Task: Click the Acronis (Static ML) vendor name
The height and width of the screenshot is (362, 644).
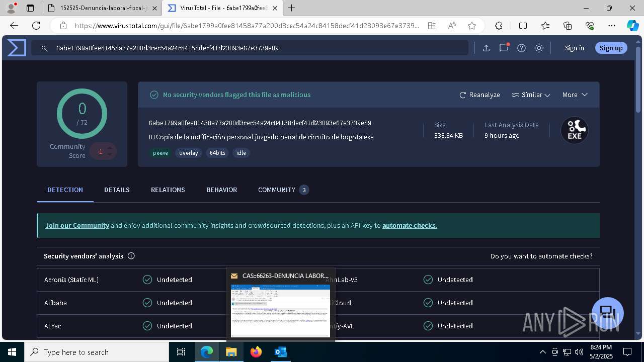Action: (71, 280)
